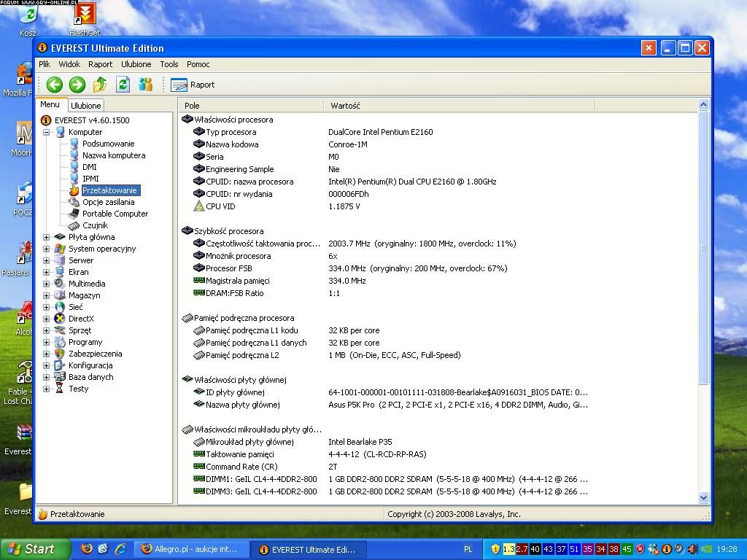This screenshot has height=560, width=747.
Task: Expand the DirectX tree node
Action: point(46,319)
